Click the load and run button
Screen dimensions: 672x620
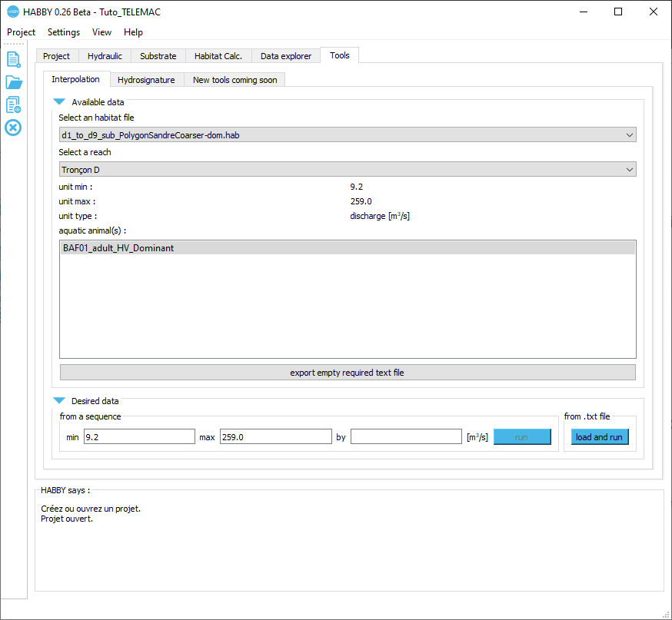pyautogui.click(x=599, y=437)
